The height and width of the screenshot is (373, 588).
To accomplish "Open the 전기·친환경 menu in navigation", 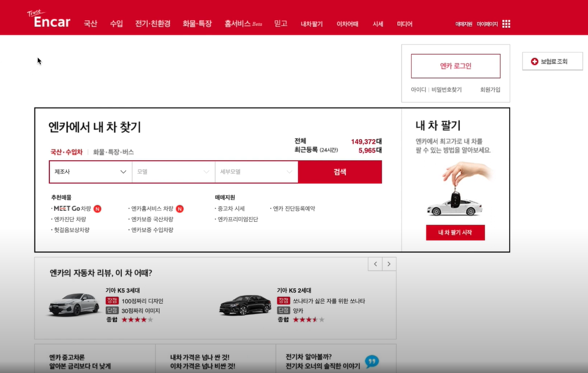I will 152,24.
